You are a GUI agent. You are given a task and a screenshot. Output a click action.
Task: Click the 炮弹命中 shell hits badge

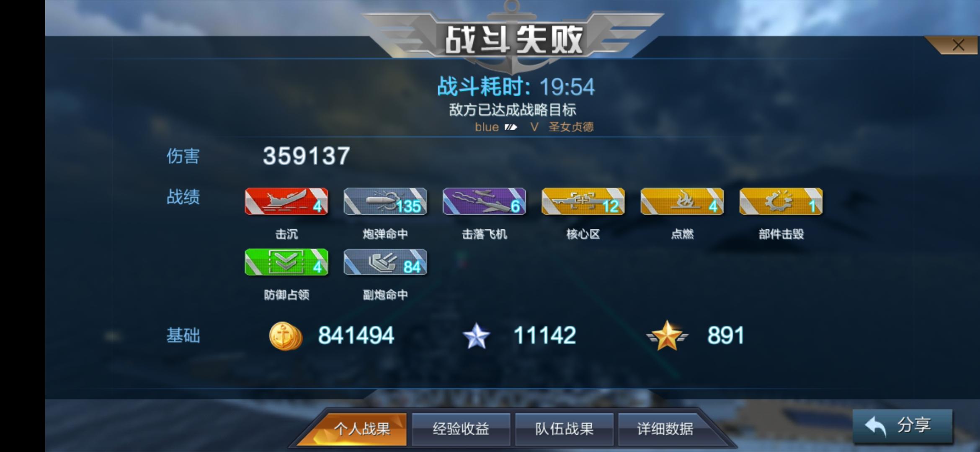point(385,201)
